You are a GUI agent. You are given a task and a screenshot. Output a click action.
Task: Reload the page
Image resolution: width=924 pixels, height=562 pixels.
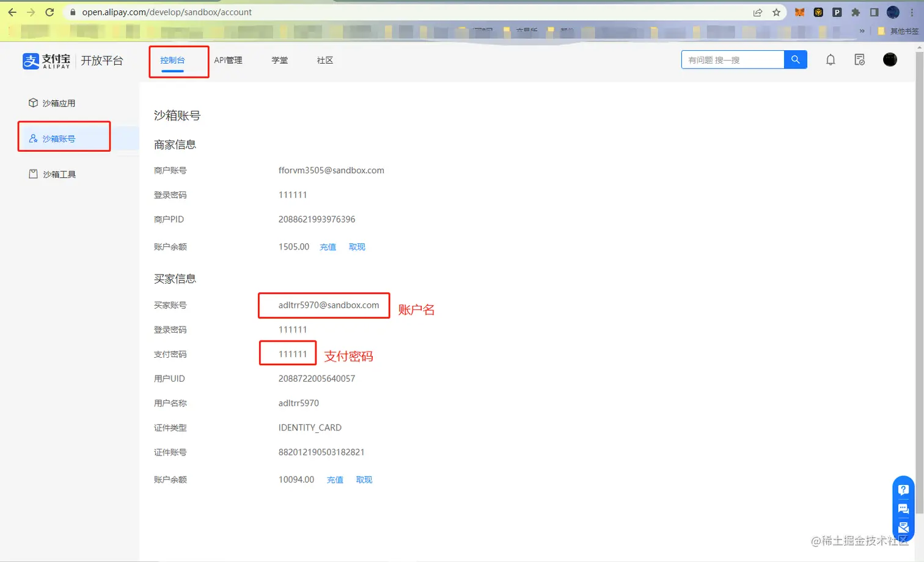pos(50,12)
